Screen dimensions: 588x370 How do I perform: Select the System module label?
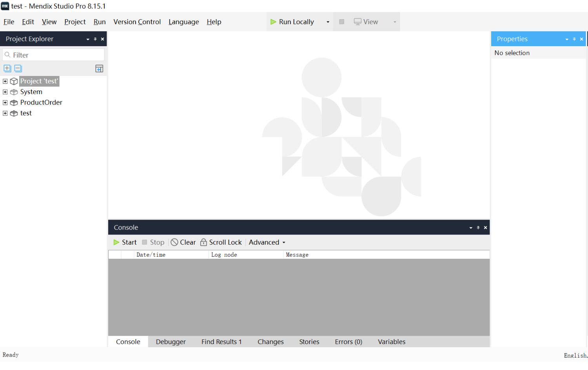pyautogui.click(x=31, y=92)
